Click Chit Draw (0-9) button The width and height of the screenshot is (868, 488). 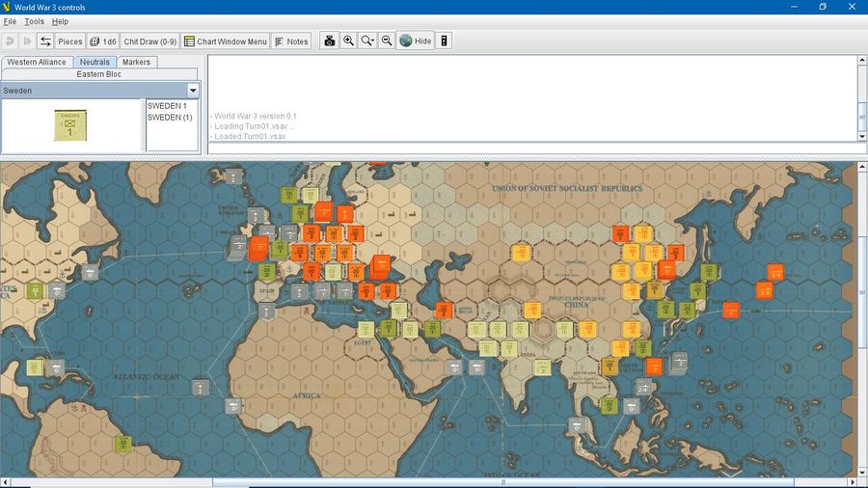tap(150, 41)
